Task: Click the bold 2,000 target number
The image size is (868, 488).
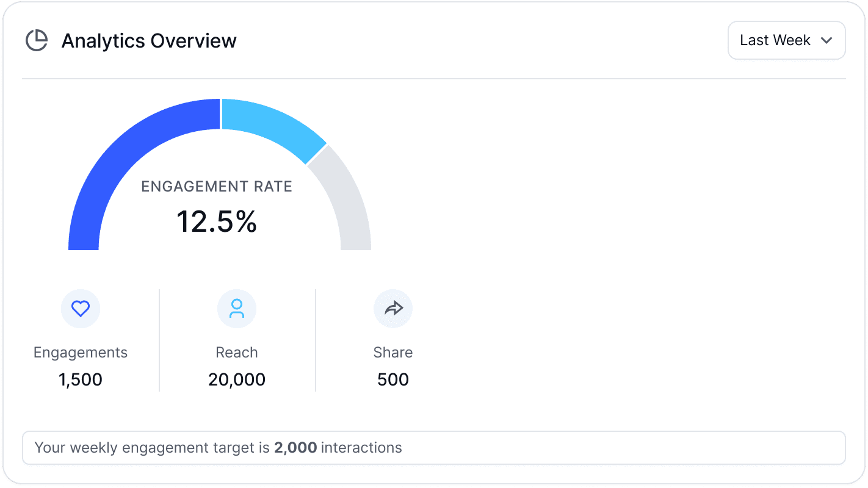Action: click(295, 448)
